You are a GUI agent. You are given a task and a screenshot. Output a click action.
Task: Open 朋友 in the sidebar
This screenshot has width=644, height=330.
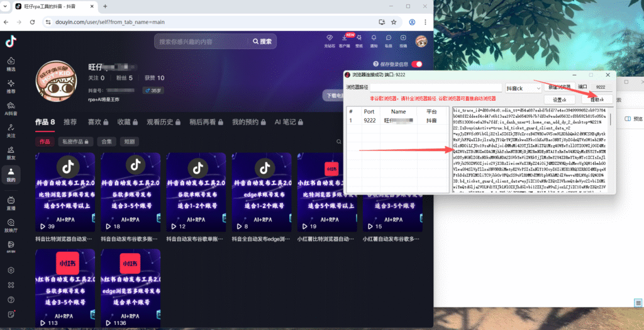click(11, 152)
